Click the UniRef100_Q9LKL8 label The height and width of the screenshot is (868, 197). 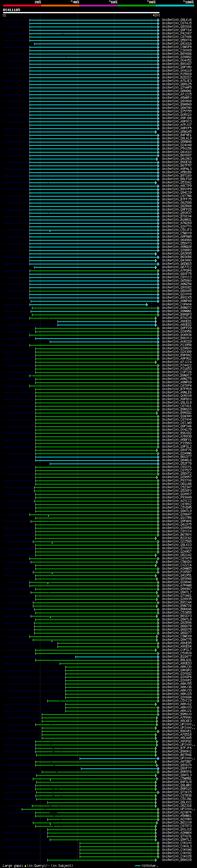pyautogui.click(x=177, y=403)
